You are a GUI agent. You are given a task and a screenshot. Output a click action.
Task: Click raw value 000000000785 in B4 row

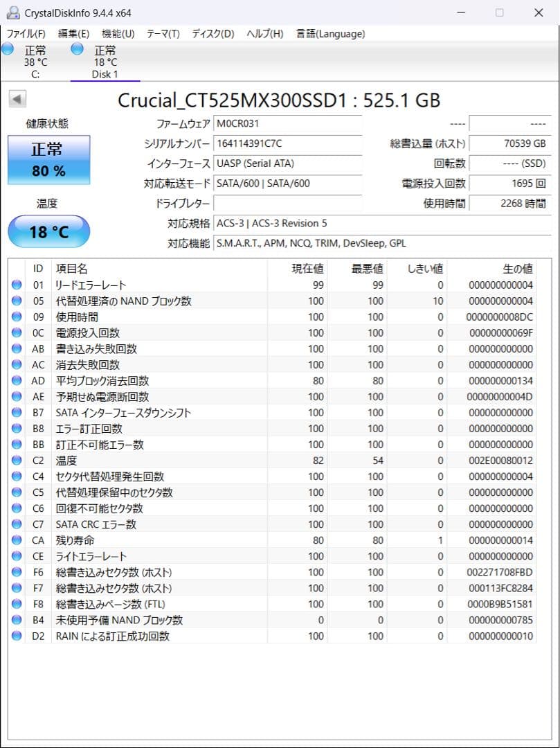coord(501,620)
